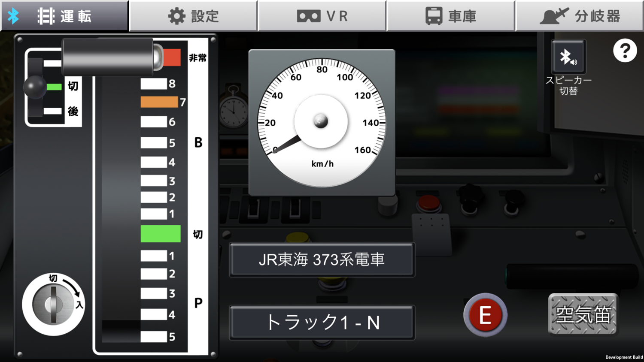Viewport: 644px width, 362px height.
Task: Select the orange brake notch 7
Action: tap(159, 102)
